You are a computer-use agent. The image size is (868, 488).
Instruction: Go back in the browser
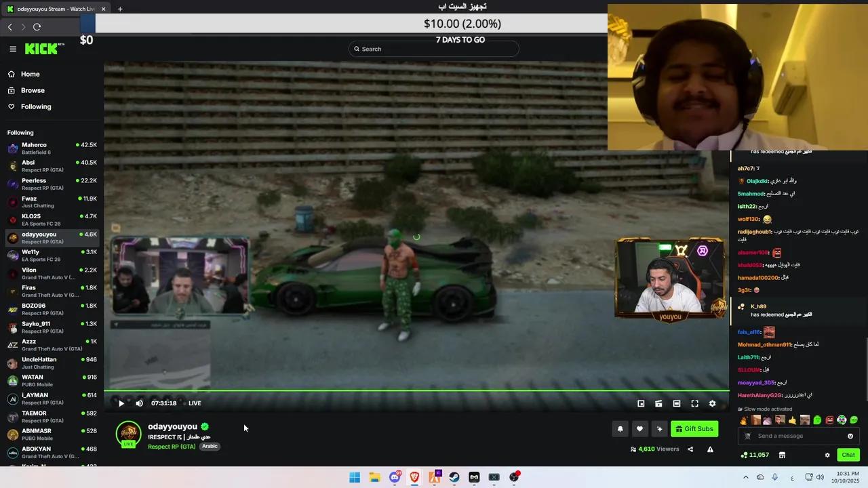pos(9,27)
